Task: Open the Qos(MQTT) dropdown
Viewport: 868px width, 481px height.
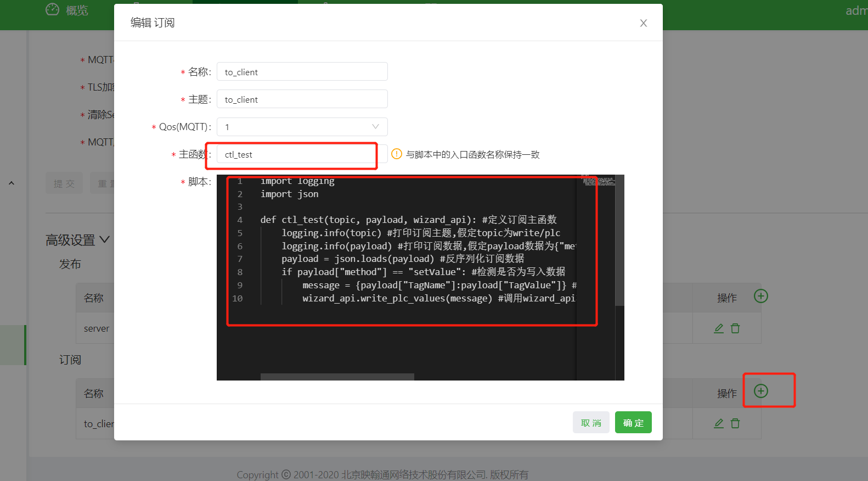Action: [302, 127]
